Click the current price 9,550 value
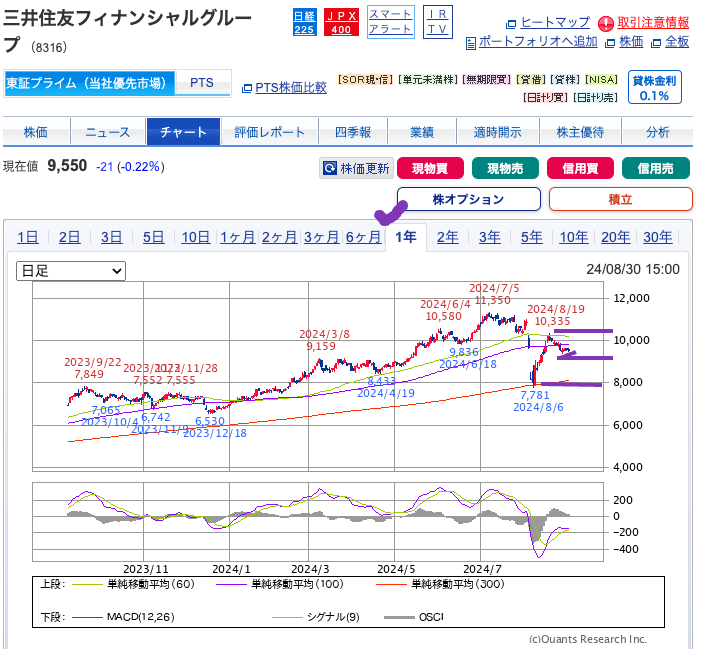This screenshot has width=701, height=649. tap(67, 166)
